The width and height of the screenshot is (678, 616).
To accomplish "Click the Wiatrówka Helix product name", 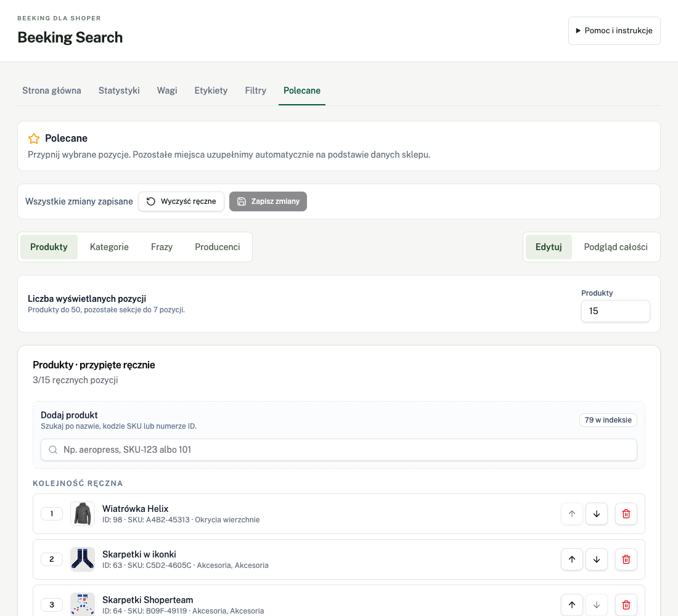I will (136, 509).
